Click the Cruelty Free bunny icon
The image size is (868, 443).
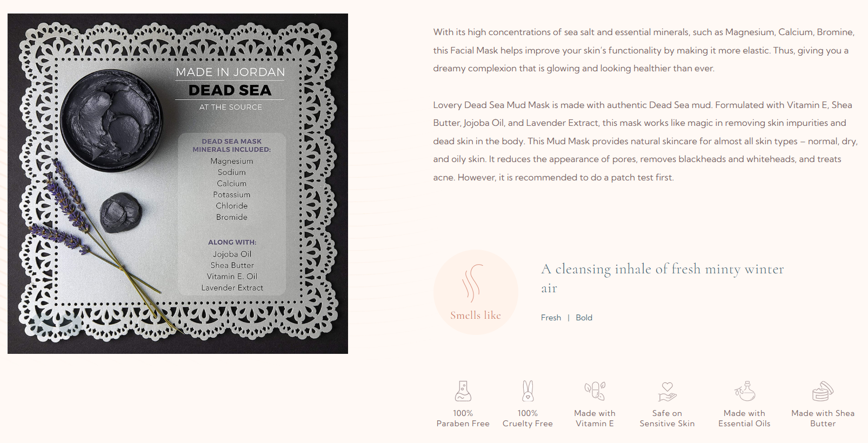(528, 391)
